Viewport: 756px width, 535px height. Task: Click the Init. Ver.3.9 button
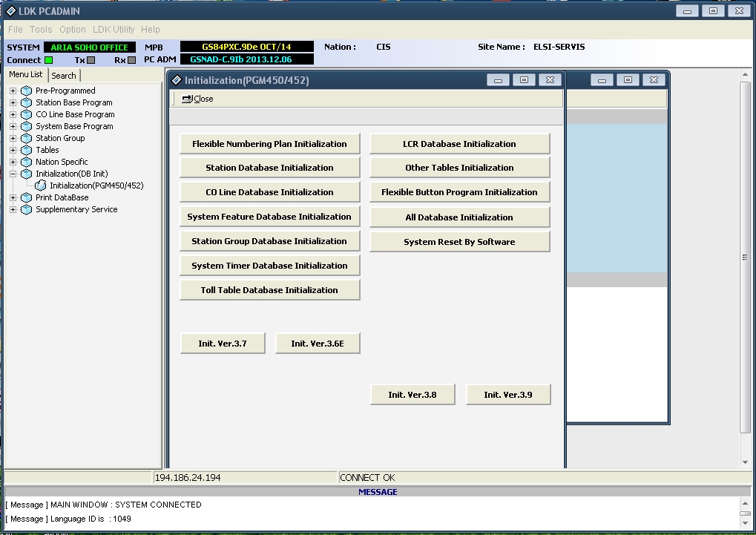[508, 395]
